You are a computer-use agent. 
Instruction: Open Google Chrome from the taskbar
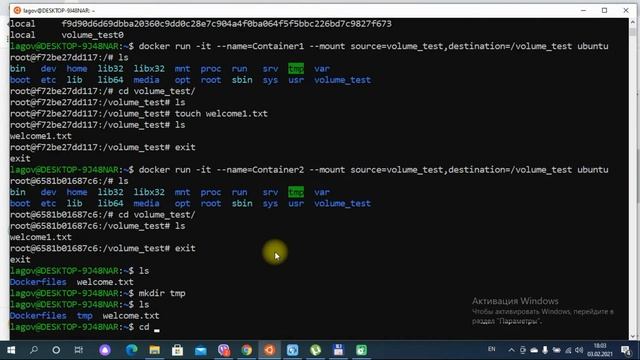coord(247,350)
